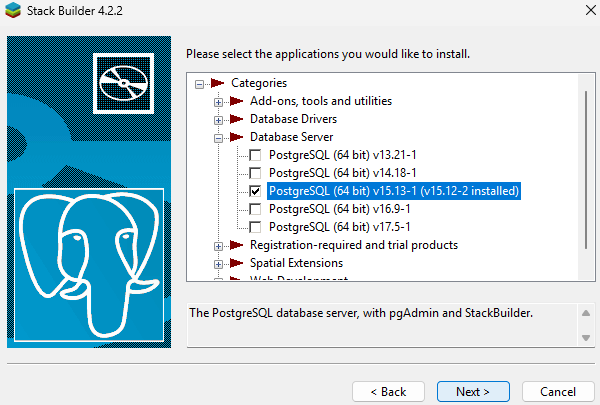This screenshot has width=600, height=405.
Task: Collapse the Categories root node
Action: [199, 84]
